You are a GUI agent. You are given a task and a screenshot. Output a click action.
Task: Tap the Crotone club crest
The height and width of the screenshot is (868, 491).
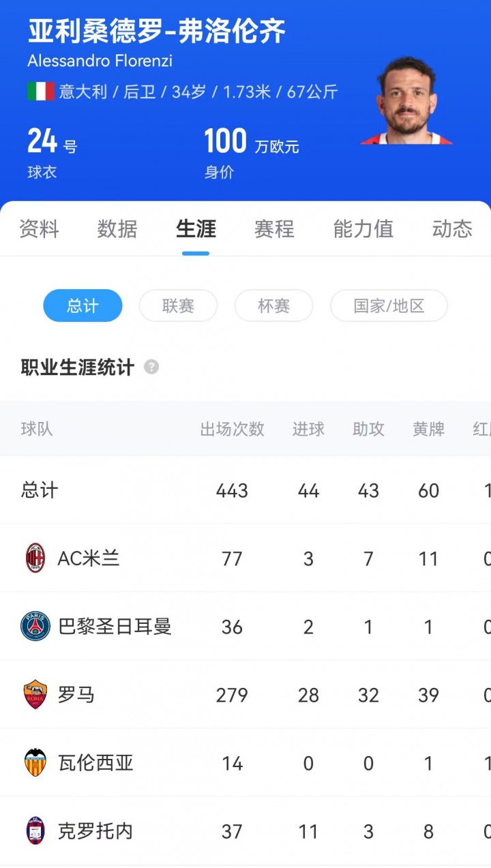tap(35, 831)
